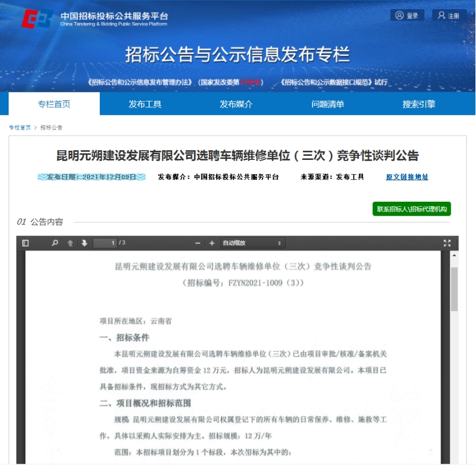Select the 专栏首页 tab
This screenshot has width=476, height=466.
click(x=54, y=104)
